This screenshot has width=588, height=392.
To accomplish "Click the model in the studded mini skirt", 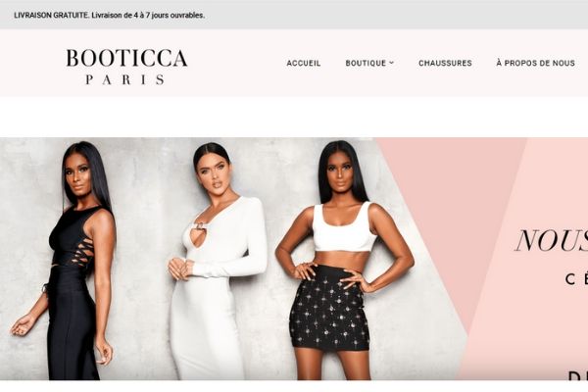I will tap(343, 263).
